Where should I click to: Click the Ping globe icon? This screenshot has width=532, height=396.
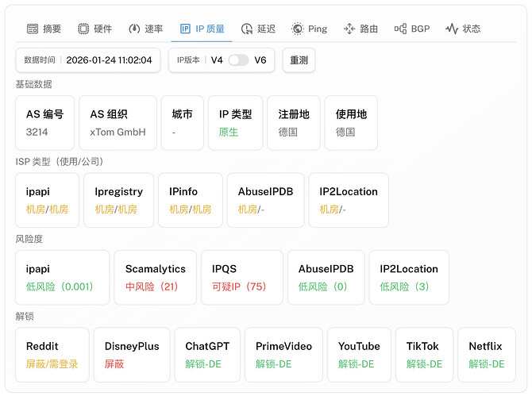298,29
